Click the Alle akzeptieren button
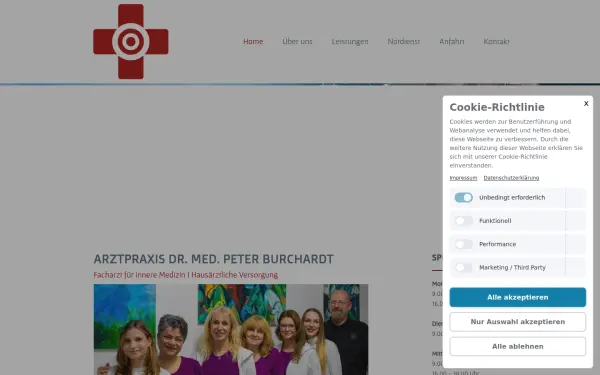The width and height of the screenshot is (600, 375). [x=517, y=297]
